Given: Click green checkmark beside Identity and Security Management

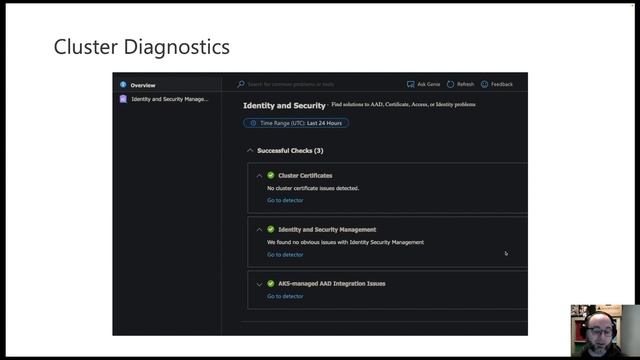Looking at the screenshot, I should click(x=271, y=229).
